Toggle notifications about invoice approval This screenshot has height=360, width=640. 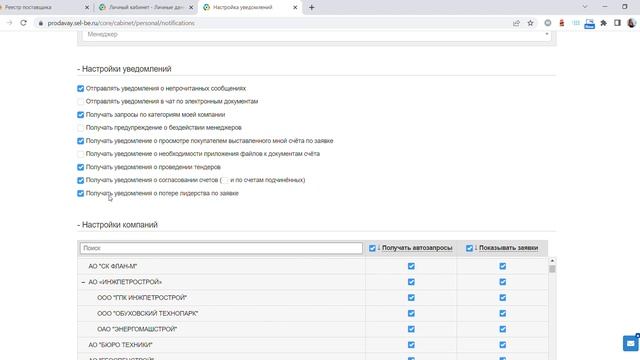pos(80,180)
